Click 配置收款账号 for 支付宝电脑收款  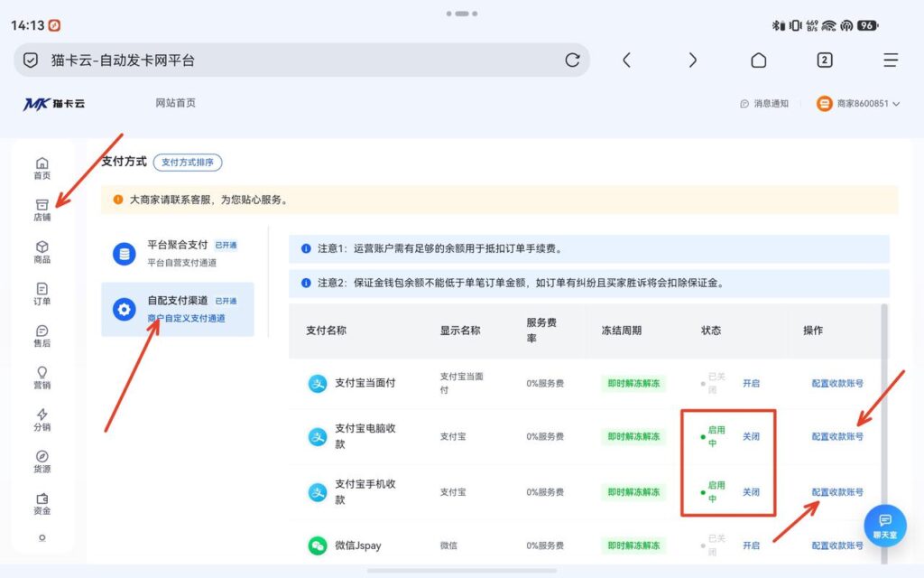[837, 436]
